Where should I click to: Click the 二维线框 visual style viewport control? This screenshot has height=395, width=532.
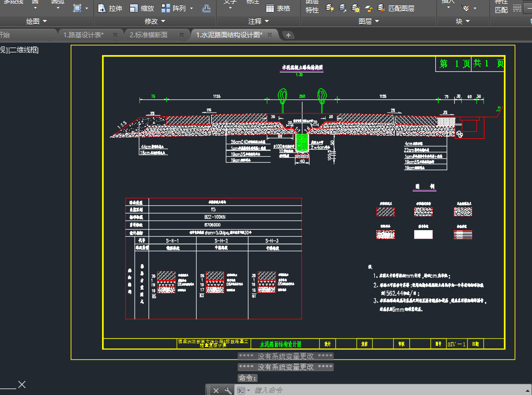(24, 50)
